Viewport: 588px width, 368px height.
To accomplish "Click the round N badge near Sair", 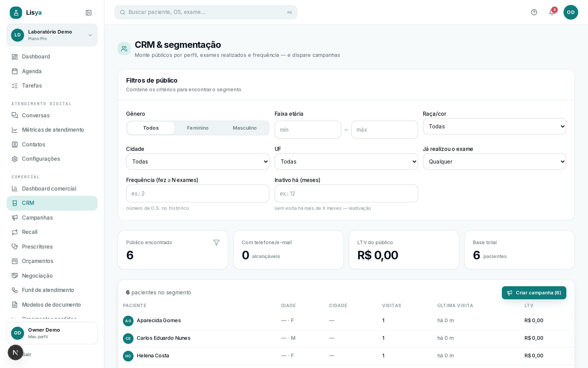I will 15,352.
